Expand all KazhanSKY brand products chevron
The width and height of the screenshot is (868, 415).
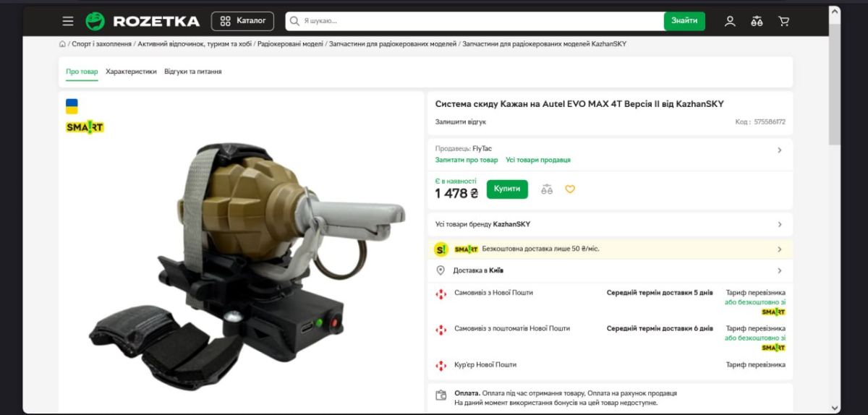(779, 225)
